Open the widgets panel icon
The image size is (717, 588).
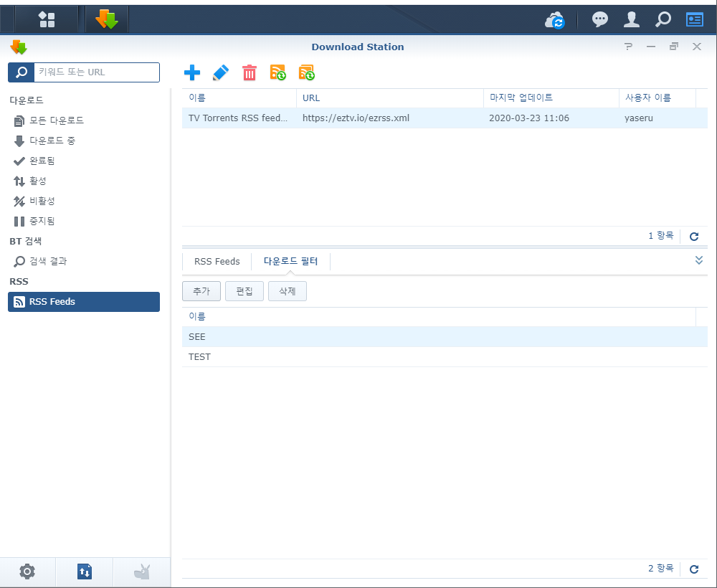tap(695, 19)
